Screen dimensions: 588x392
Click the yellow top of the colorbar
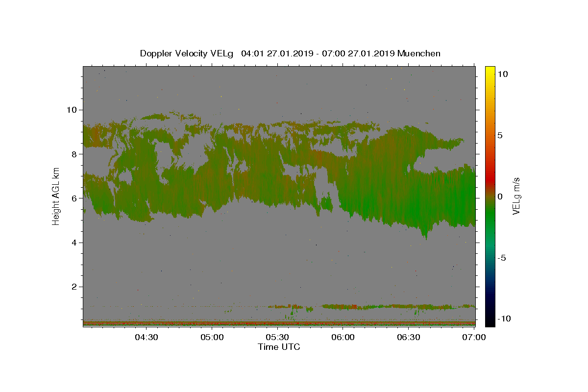[490, 71]
